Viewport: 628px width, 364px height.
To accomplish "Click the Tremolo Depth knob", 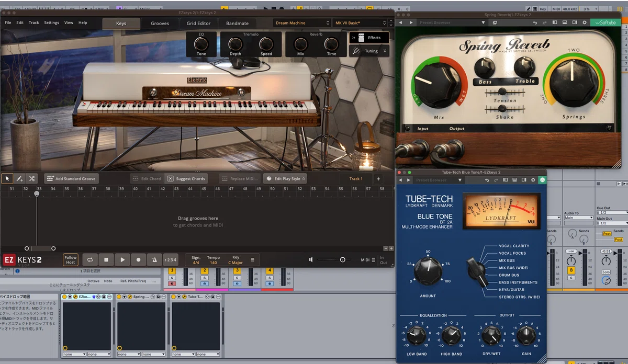I will click(235, 43).
